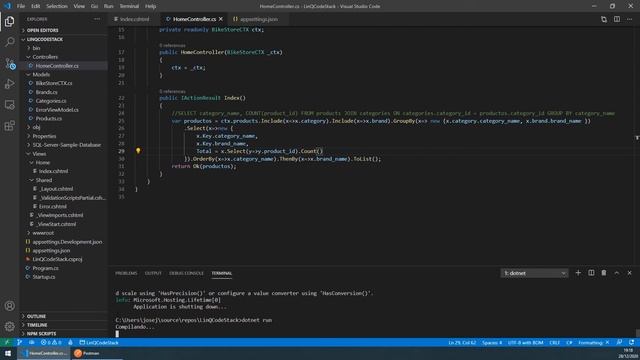Close the terminal panel
The image size is (640, 360).
[x=629, y=273]
